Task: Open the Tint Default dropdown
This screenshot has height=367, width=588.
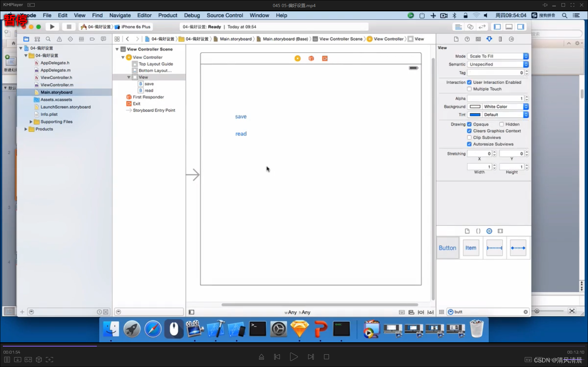Action: pos(505,115)
